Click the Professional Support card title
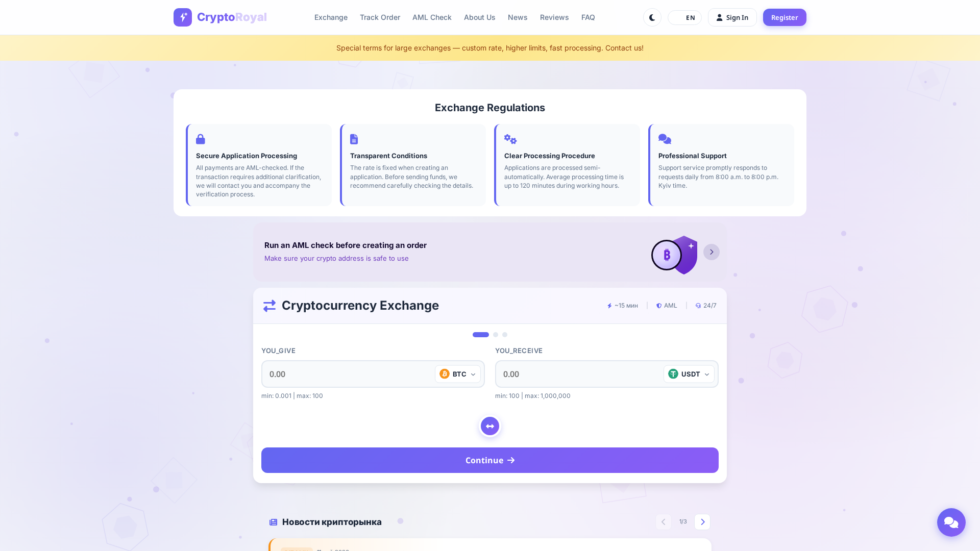This screenshot has width=980, height=551. [x=693, y=156]
